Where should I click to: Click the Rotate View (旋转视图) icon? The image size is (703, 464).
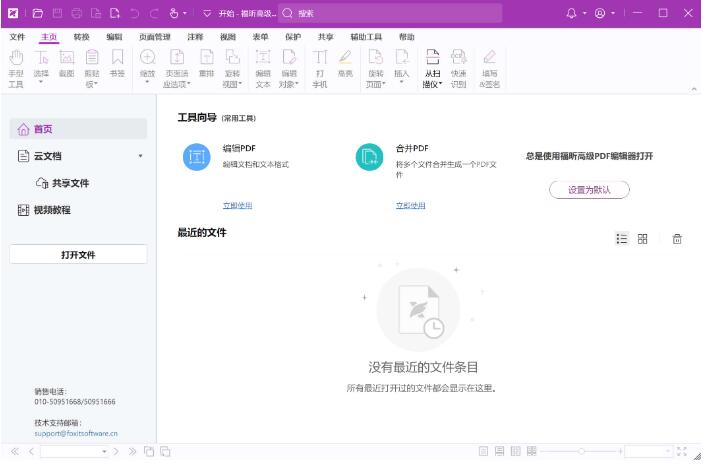pos(232,58)
